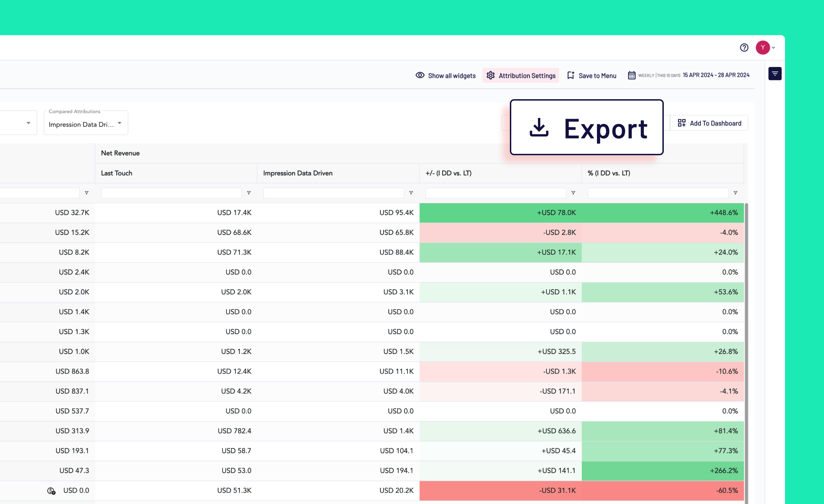This screenshot has width=824, height=504.
Task: Click the red Y user avatar
Action: coord(763,48)
